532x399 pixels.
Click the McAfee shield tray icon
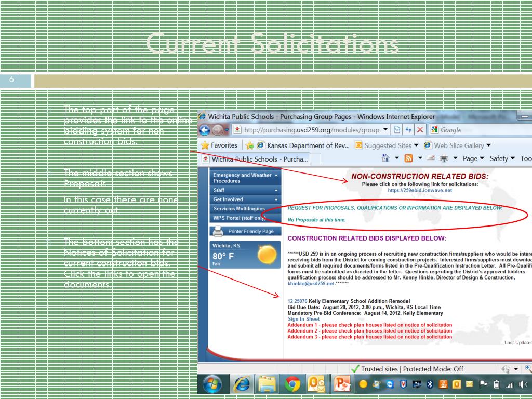[x=403, y=384]
